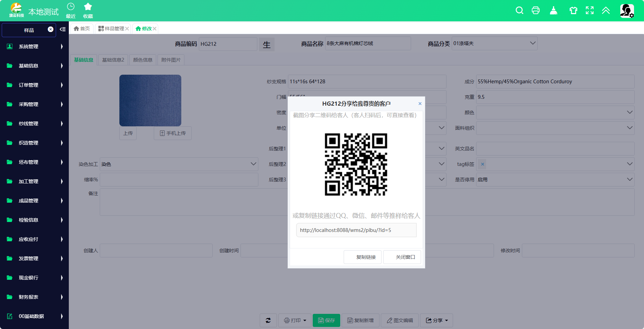Click the 关闭窗口 button
The width and height of the screenshot is (644, 329).
coord(402,257)
